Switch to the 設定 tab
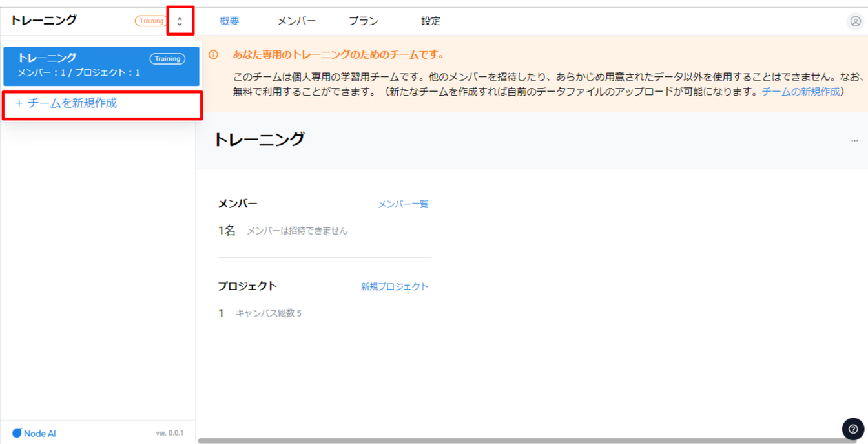 (x=431, y=21)
